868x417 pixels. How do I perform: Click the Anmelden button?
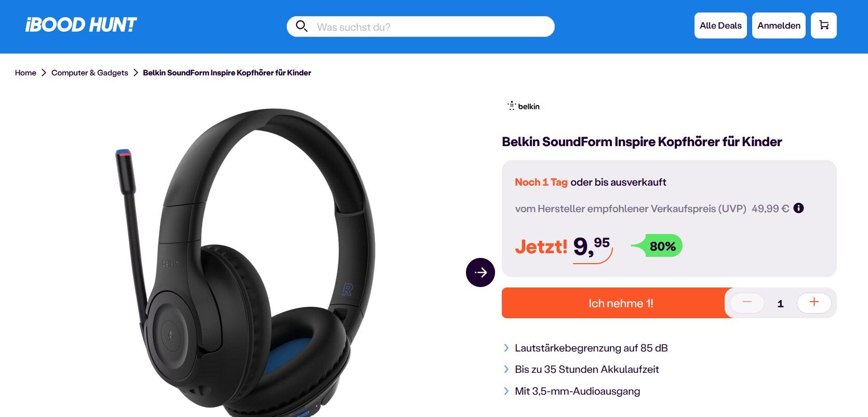coord(779,25)
